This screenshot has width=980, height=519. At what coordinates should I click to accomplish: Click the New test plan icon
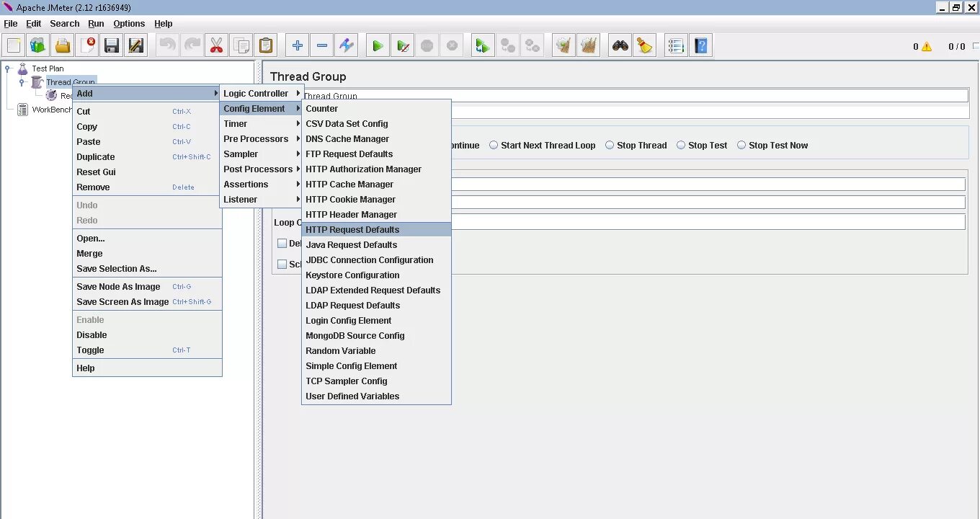(x=14, y=46)
